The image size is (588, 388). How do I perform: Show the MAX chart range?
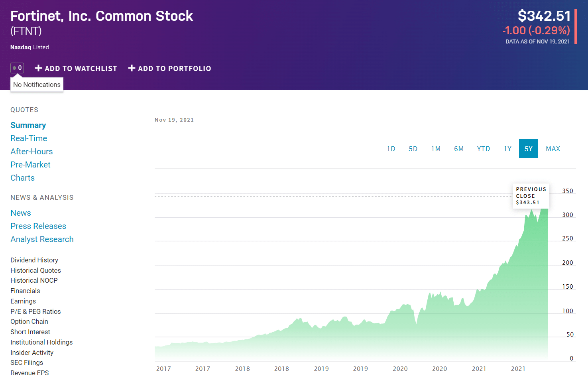(x=553, y=149)
